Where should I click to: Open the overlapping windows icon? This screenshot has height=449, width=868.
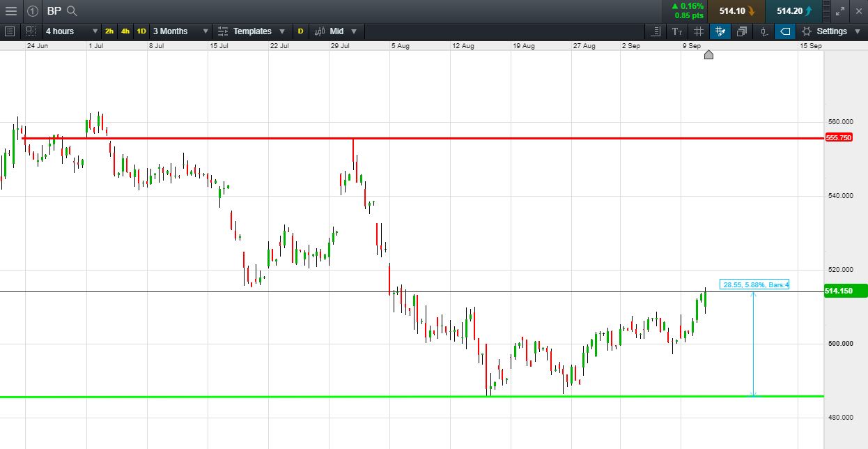pos(742,31)
